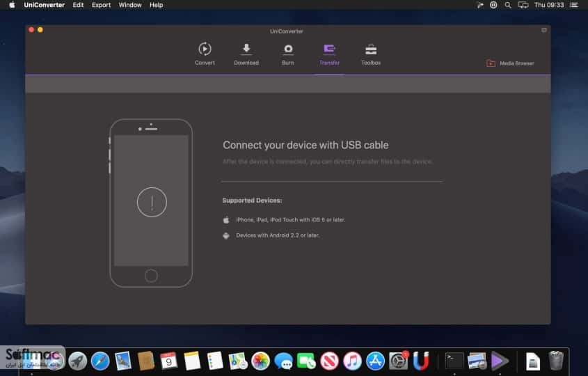Click the clock showing Thu 09:33
The width and height of the screenshot is (588, 376).
tap(549, 5)
